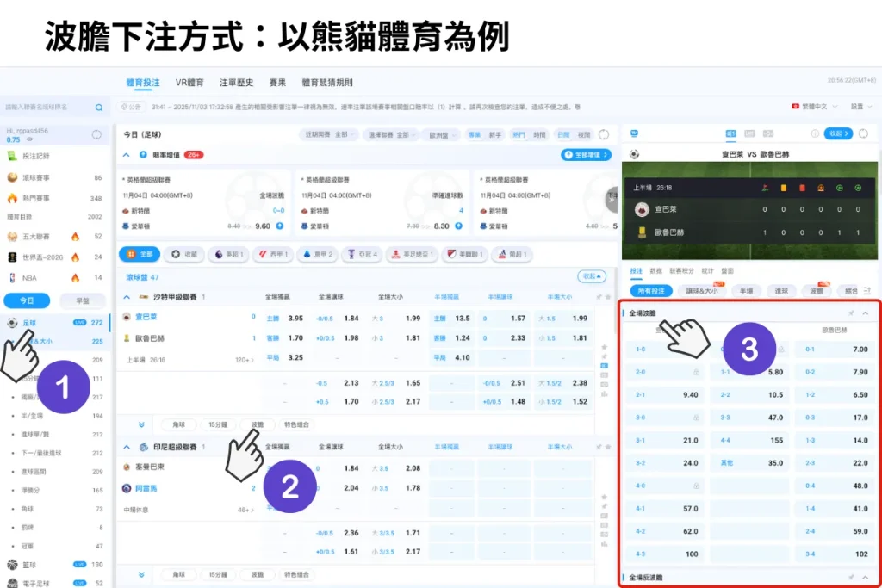Click 波膽 chip under 沙特甲級聯賽 match
The width and height of the screenshot is (882, 588).
point(257,424)
